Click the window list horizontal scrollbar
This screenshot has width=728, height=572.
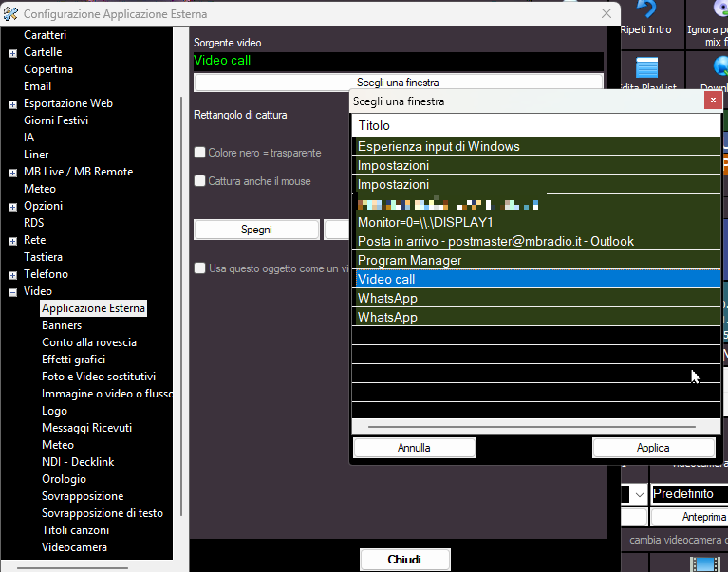(x=532, y=426)
